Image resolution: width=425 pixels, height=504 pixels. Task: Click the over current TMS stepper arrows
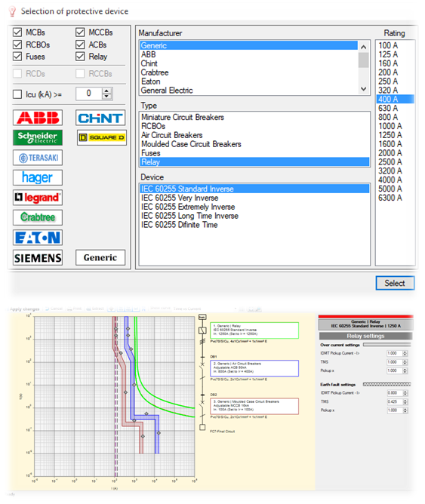[405, 362]
